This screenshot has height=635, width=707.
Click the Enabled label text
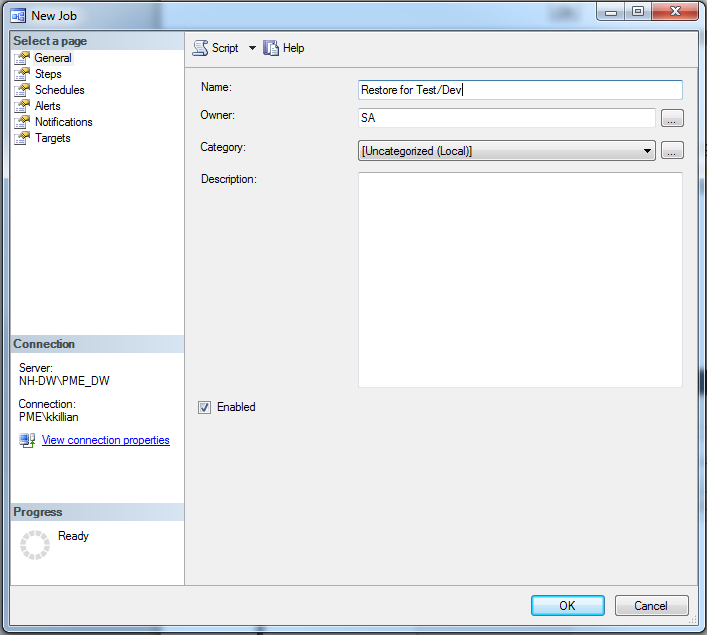236,407
